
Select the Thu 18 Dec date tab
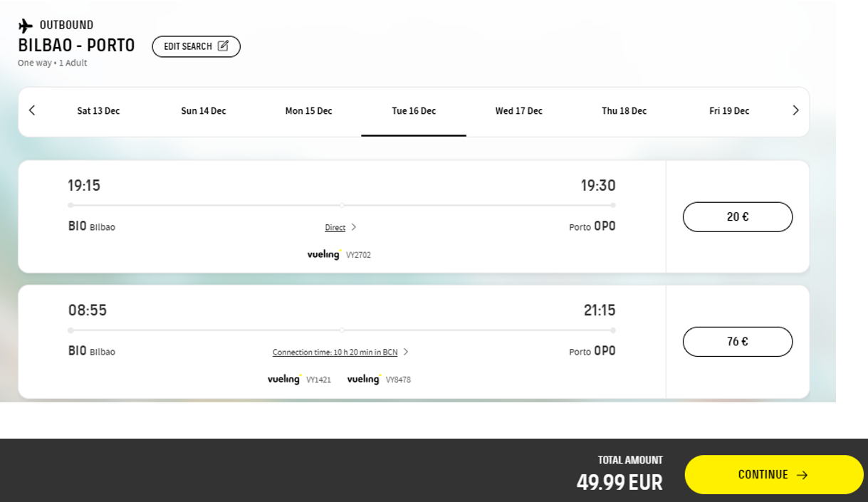pos(624,111)
